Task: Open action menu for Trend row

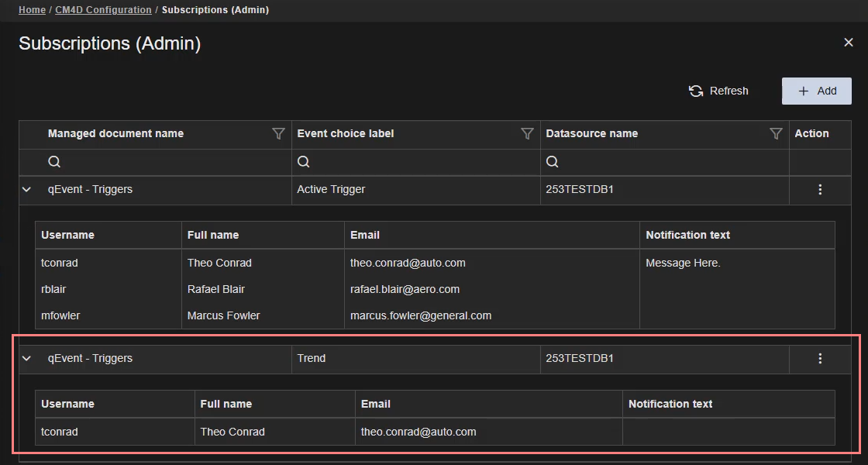Action: tap(820, 359)
